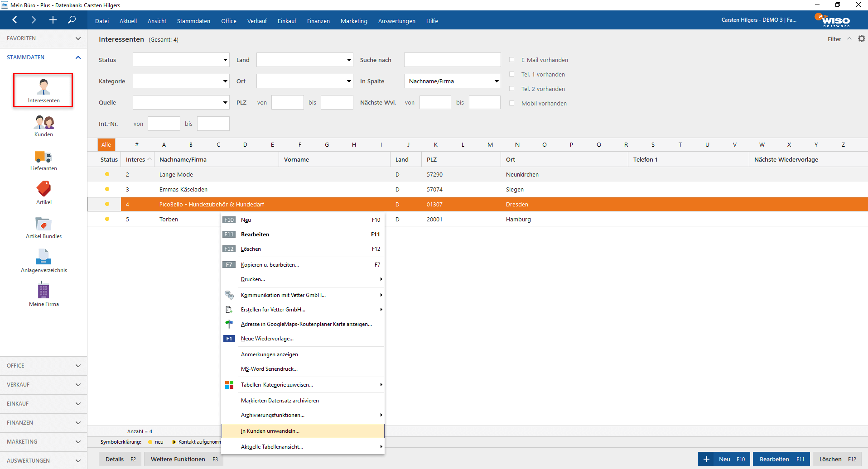868x469 pixels.
Task: Select the Alle alphabet filter tab
Action: coord(106,145)
